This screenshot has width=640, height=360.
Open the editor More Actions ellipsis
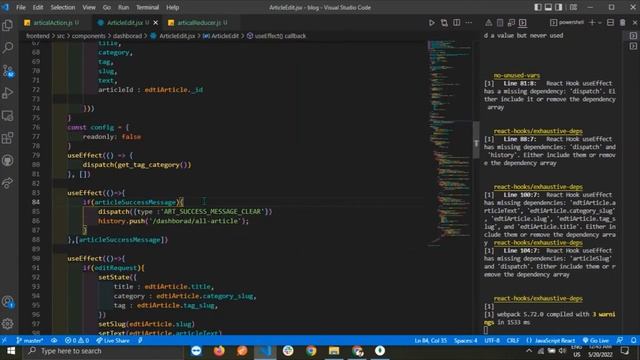point(469,23)
